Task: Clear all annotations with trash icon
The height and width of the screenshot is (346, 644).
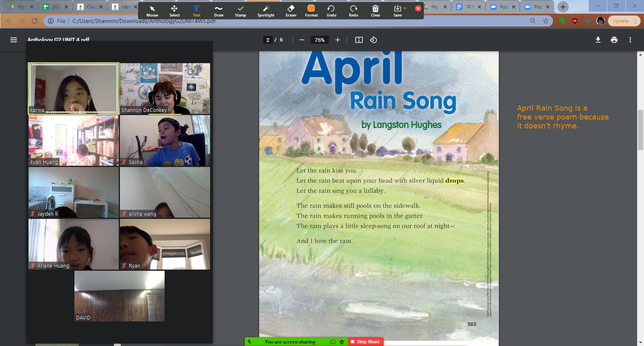Action: (x=376, y=11)
